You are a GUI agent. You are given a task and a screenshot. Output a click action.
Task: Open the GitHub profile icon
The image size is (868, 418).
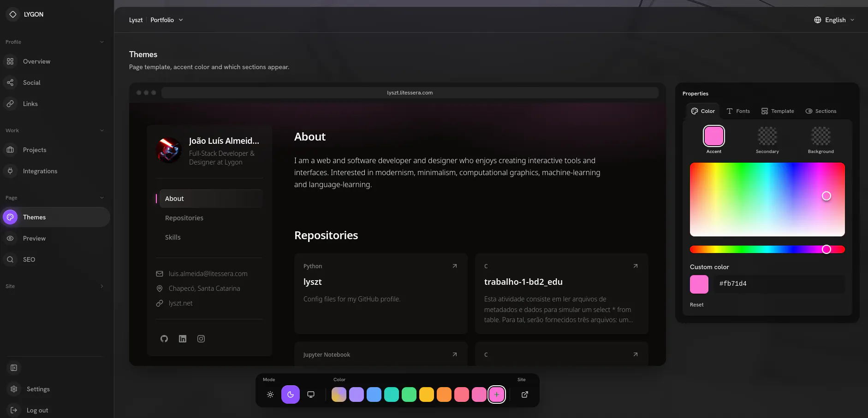pyautogui.click(x=164, y=339)
